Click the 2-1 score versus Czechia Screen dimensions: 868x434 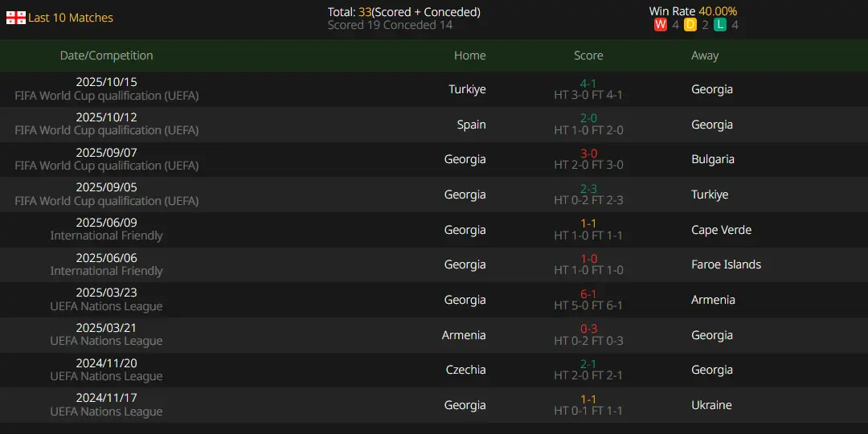[588, 364]
